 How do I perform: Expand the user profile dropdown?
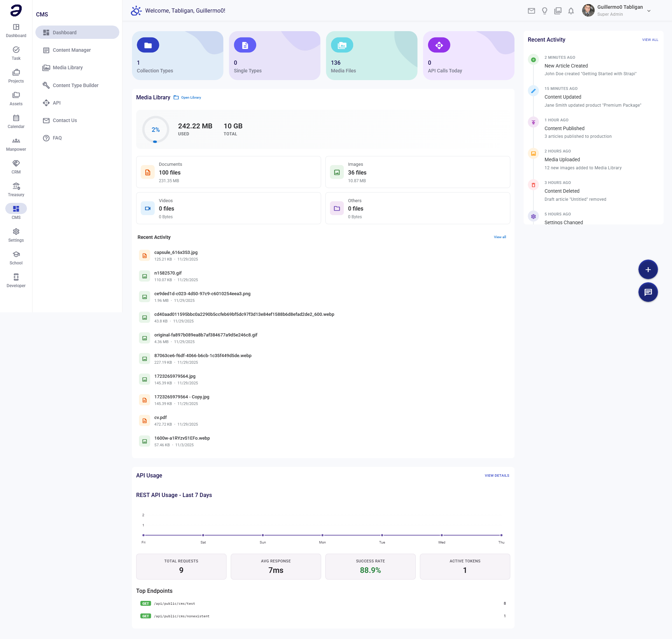[x=649, y=11]
